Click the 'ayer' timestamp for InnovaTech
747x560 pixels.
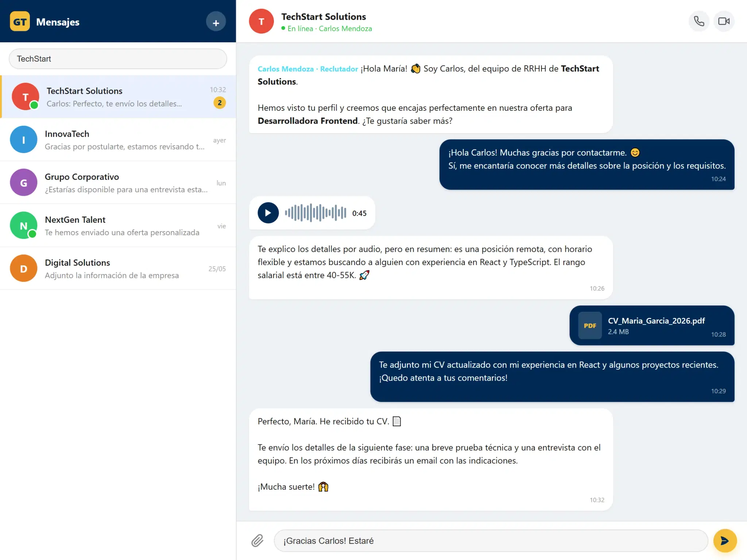[220, 140]
